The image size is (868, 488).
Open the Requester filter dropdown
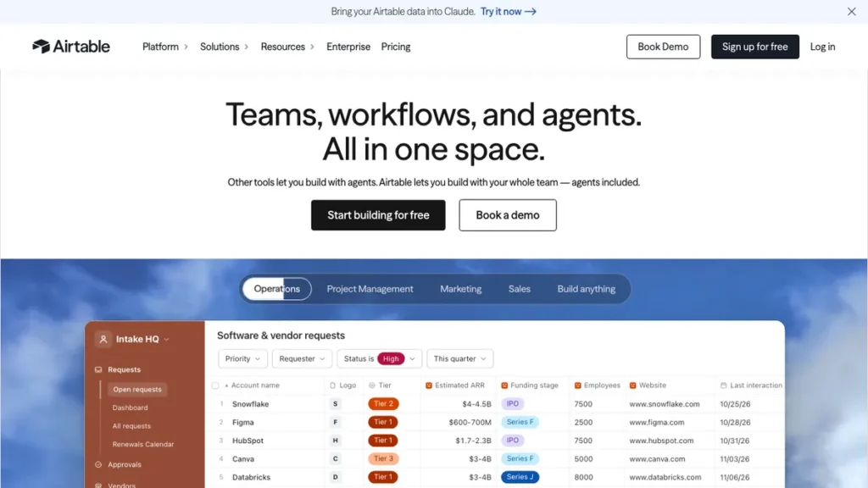[x=302, y=358]
